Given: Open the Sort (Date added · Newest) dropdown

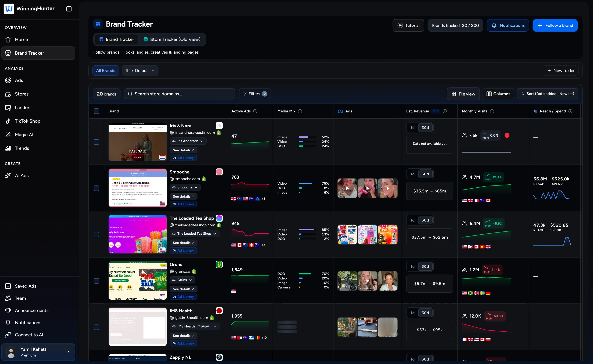Looking at the screenshot, I should pos(547,94).
